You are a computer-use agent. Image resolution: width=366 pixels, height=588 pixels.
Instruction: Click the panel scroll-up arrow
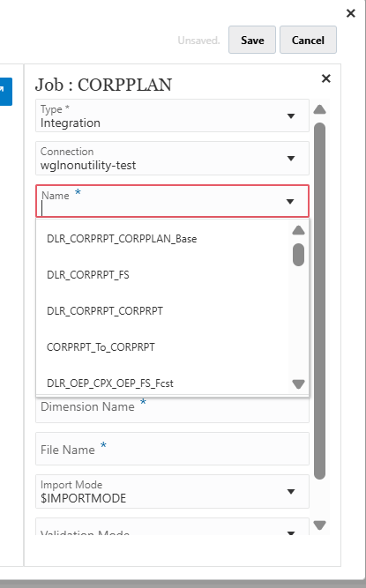tap(319, 109)
